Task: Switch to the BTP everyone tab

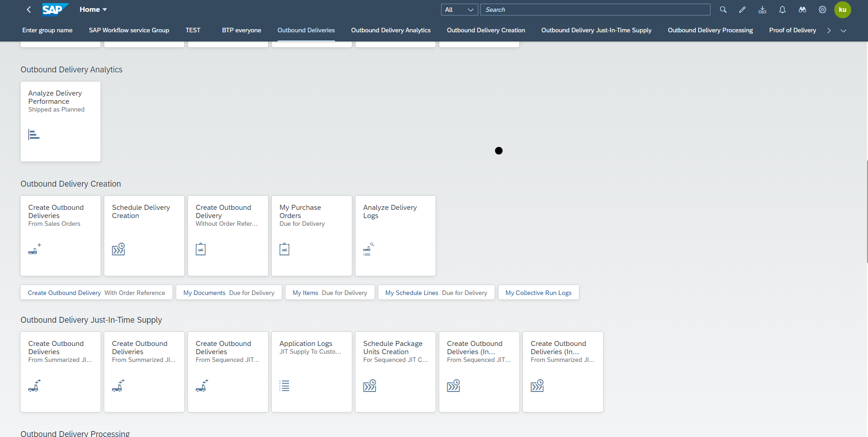Action: [242, 30]
